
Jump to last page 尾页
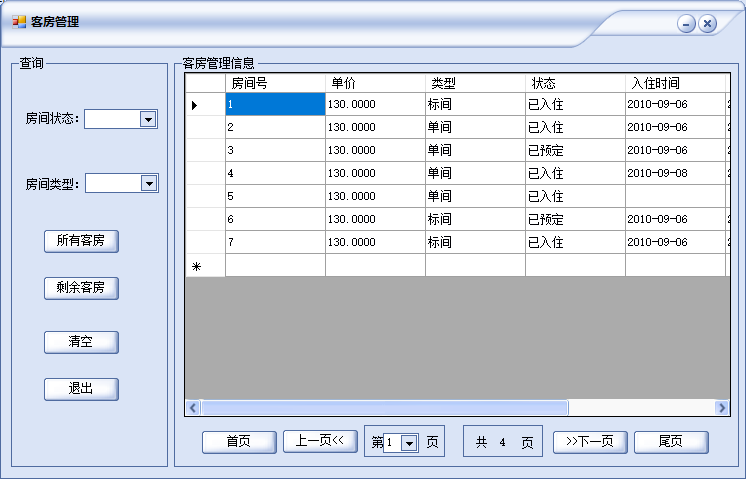tap(671, 442)
